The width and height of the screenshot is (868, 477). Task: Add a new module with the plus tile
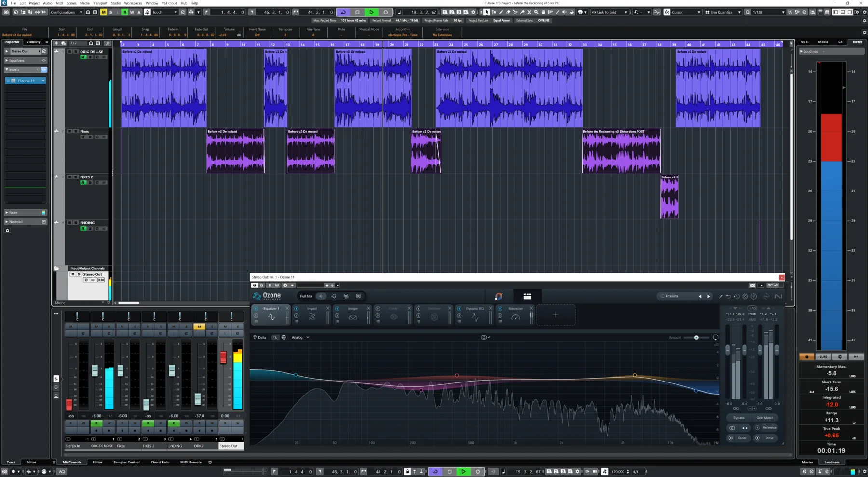click(556, 314)
